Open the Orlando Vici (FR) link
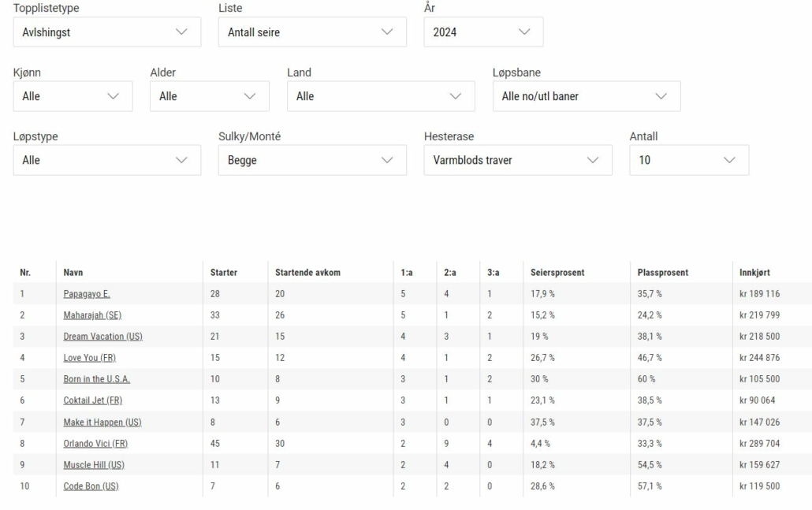The image size is (812, 510). pyautogui.click(x=95, y=444)
